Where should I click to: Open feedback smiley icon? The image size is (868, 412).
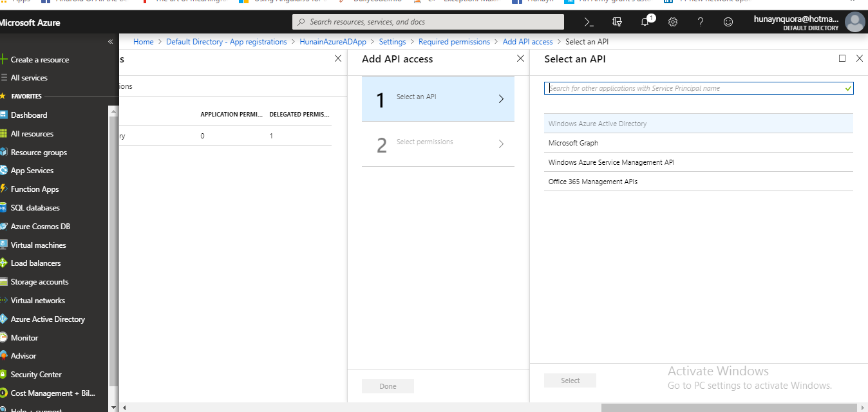[x=728, y=22]
